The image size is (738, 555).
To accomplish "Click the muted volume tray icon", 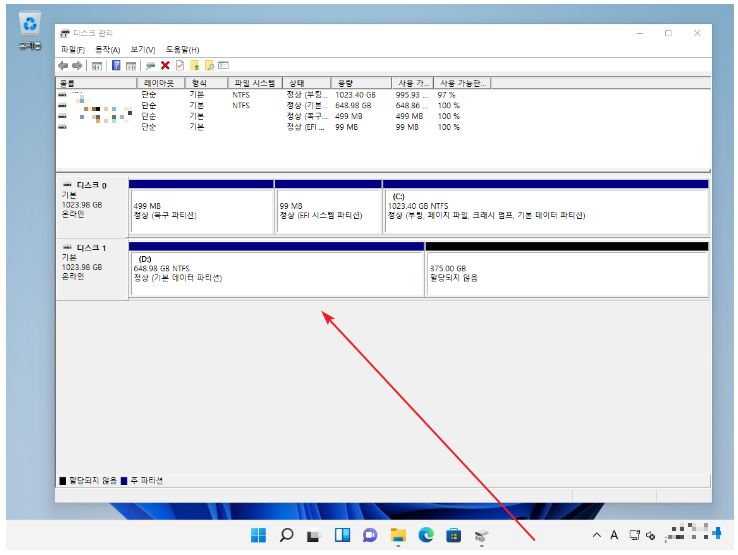I will pos(650,536).
